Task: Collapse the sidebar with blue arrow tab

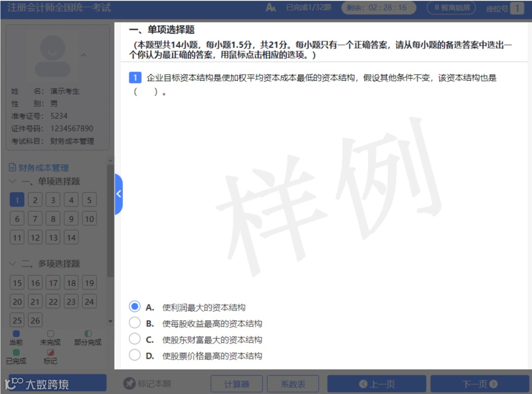Action: (119, 194)
